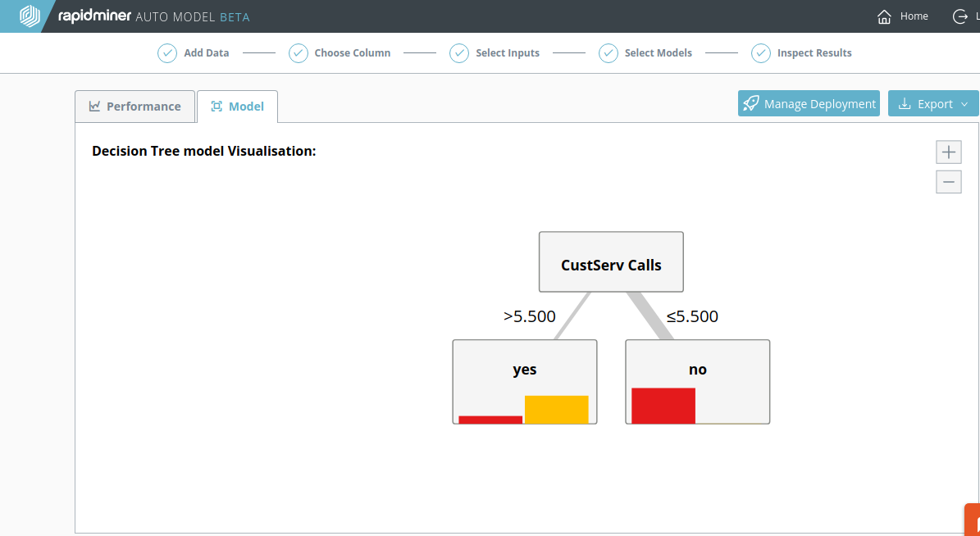This screenshot has width=980, height=536.
Task: Click the yellow bar in yes node
Action: pyautogui.click(x=557, y=410)
